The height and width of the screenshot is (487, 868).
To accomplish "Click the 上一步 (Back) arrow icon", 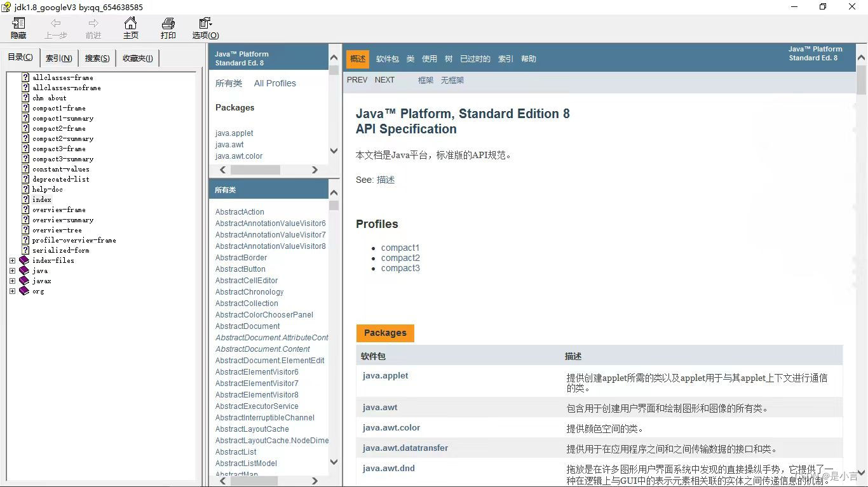I will pyautogui.click(x=56, y=23).
